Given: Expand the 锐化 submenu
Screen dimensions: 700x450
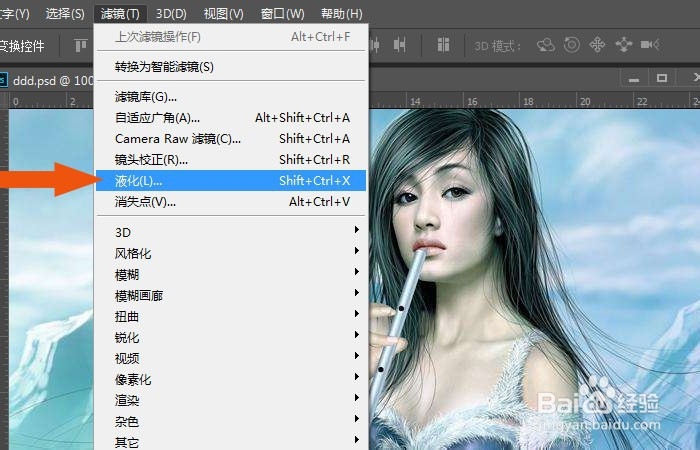Looking at the screenshot, I should point(231,338).
